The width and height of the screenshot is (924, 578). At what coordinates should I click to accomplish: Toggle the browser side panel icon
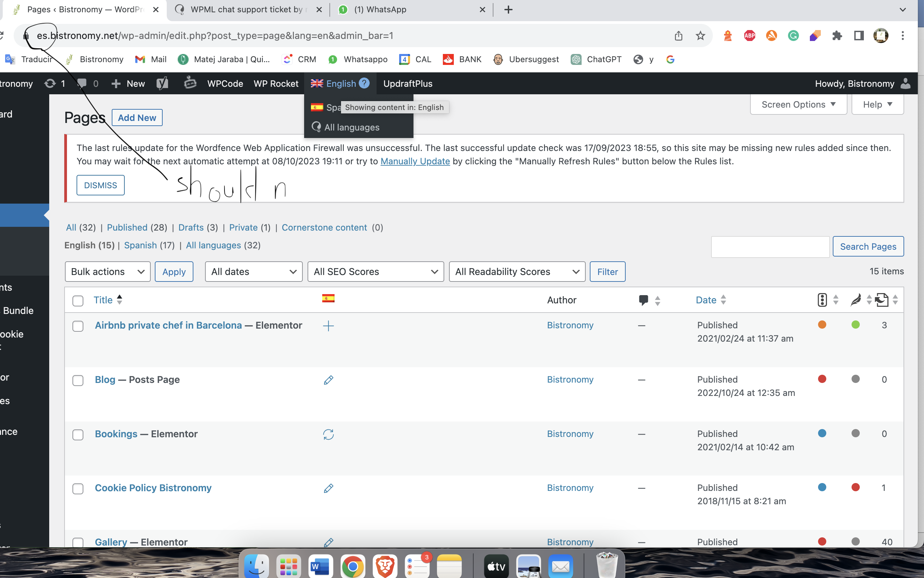click(859, 36)
